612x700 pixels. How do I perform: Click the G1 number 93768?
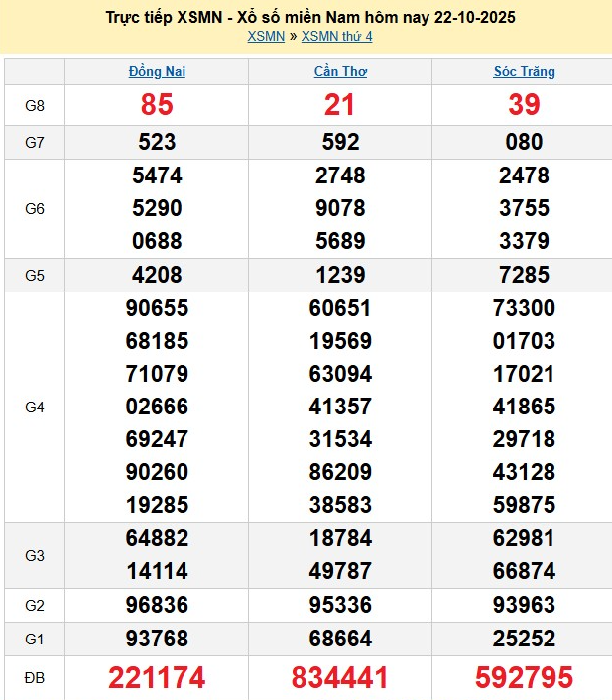tap(157, 638)
